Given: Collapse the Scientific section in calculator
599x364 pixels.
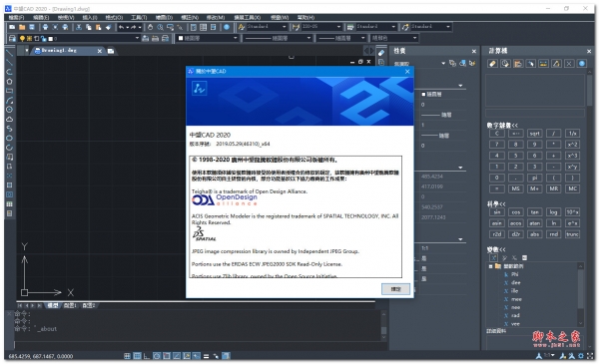Looking at the screenshot, I should pyautogui.click(x=496, y=204).
